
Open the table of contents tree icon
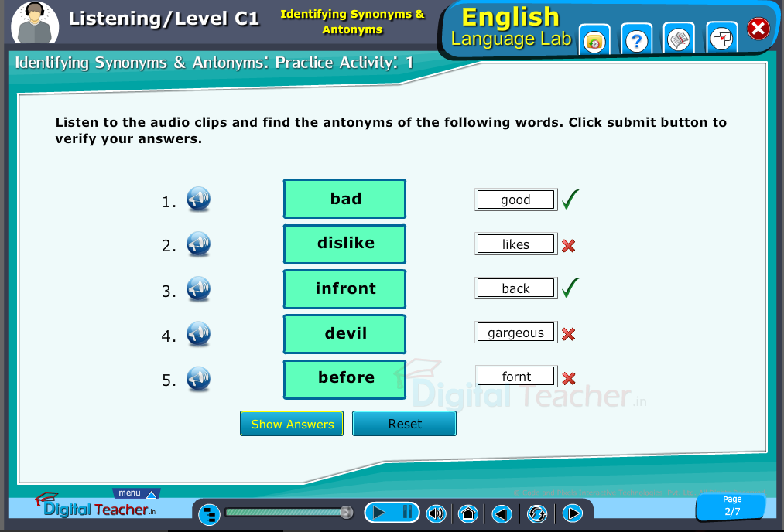coord(209,513)
